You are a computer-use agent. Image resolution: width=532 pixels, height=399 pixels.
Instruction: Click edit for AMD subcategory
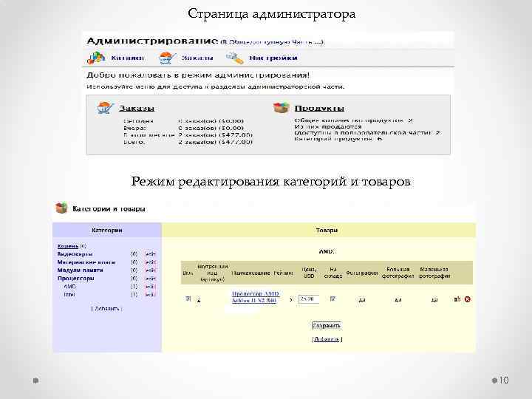[150, 287]
